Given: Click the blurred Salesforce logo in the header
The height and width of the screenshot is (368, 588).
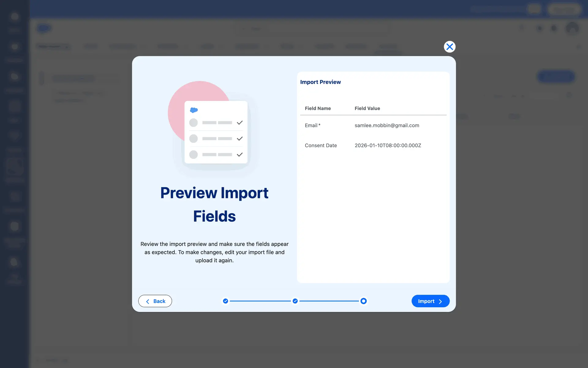Looking at the screenshot, I should (x=44, y=28).
